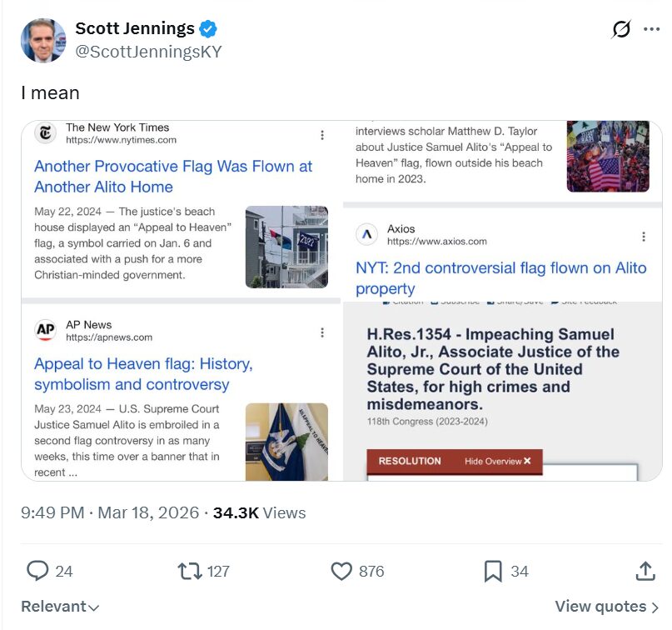The height and width of the screenshot is (630, 672).
Task: Like the post with heart icon
Action: coord(341,571)
